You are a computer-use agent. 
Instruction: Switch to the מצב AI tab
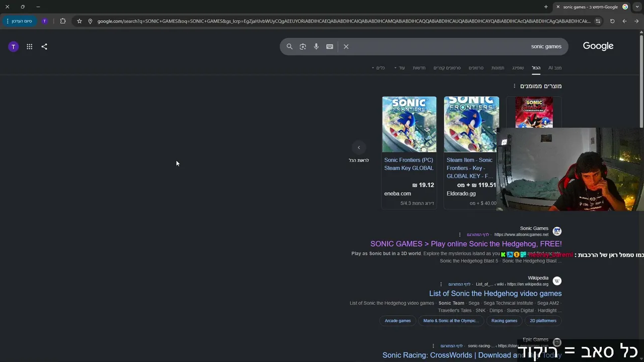(555, 68)
